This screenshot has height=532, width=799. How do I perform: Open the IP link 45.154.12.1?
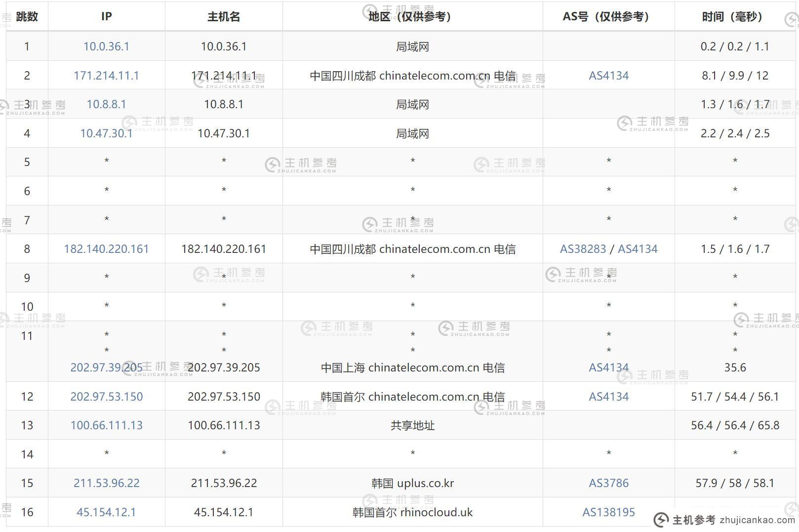click(x=106, y=512)
